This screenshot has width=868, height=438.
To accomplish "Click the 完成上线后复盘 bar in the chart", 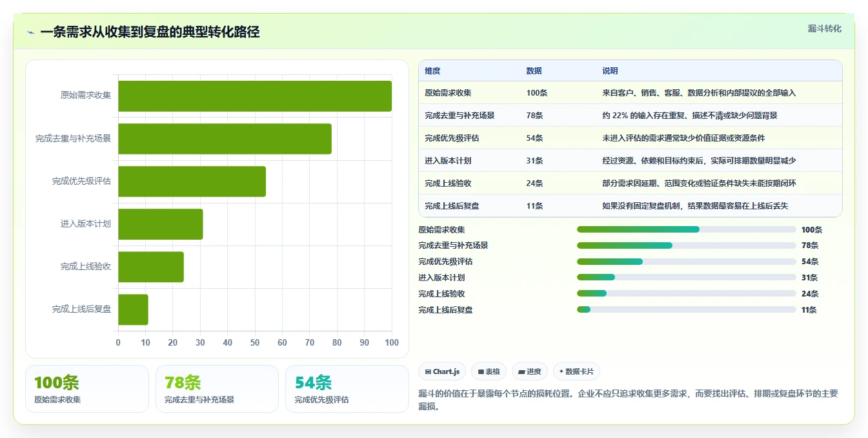I will coord(133,309).
